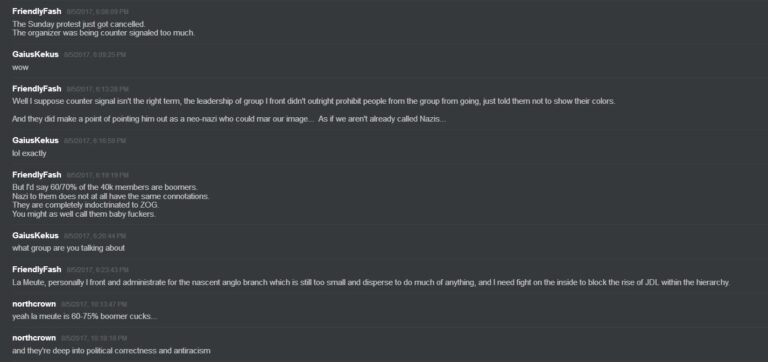Click the line 'Nazi to them does not at all have the same connotations'
Viewport: 768px width, 362px height.
click(111, 196)
